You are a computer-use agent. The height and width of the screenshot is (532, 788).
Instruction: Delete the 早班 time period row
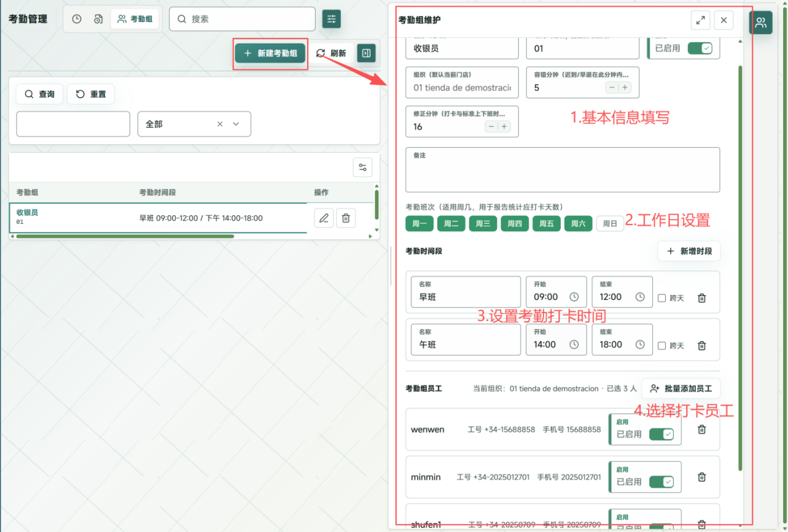tap(702, 298)
